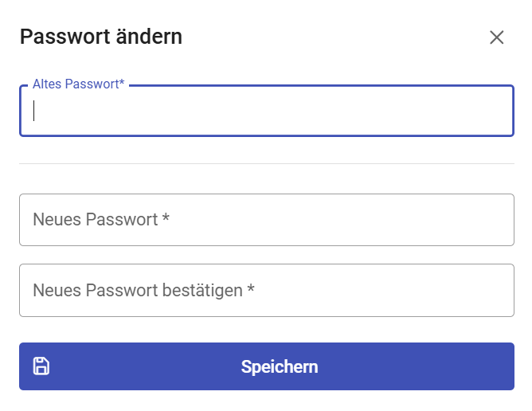Dismiss the dialog with the X icon
Screen dimensions: 532x411
(497, 37)
